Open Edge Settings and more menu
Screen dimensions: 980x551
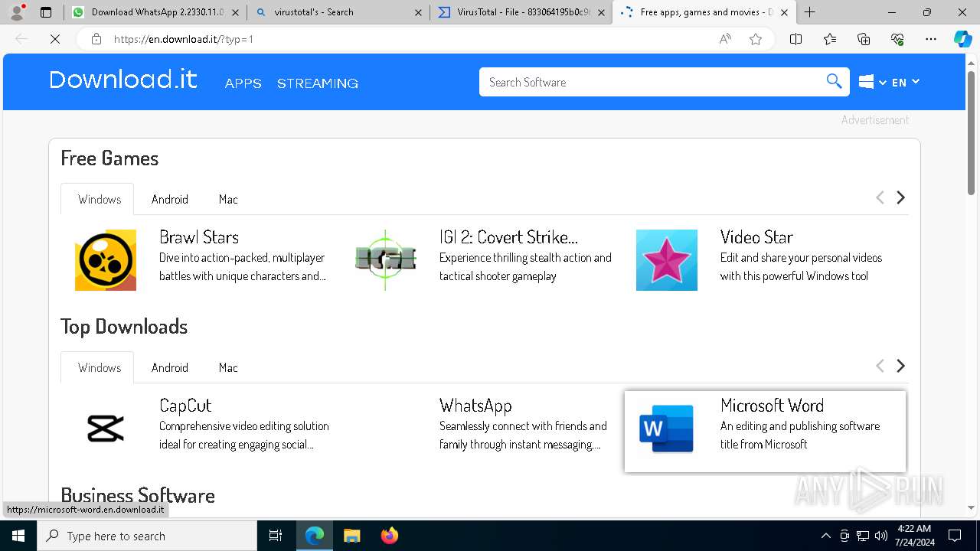[931, 39]
